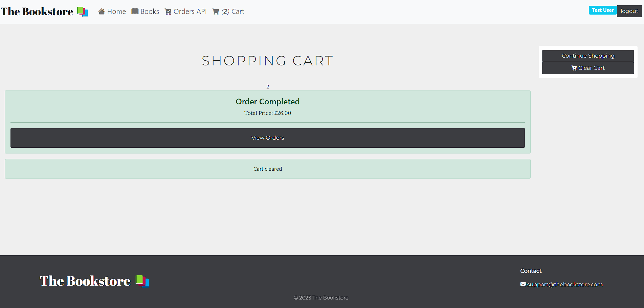Open the Orders API navigation link
The height and width of the screenshot is (308, 644).
tap(186, 12)
